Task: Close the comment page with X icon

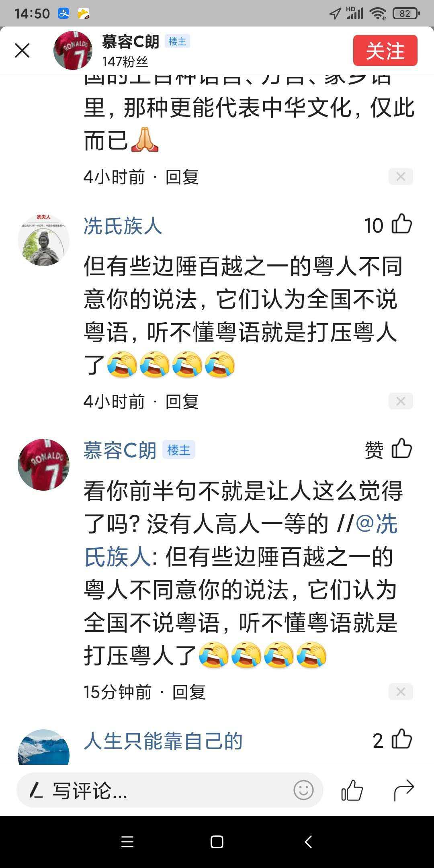Action: [x=23, y=51]
